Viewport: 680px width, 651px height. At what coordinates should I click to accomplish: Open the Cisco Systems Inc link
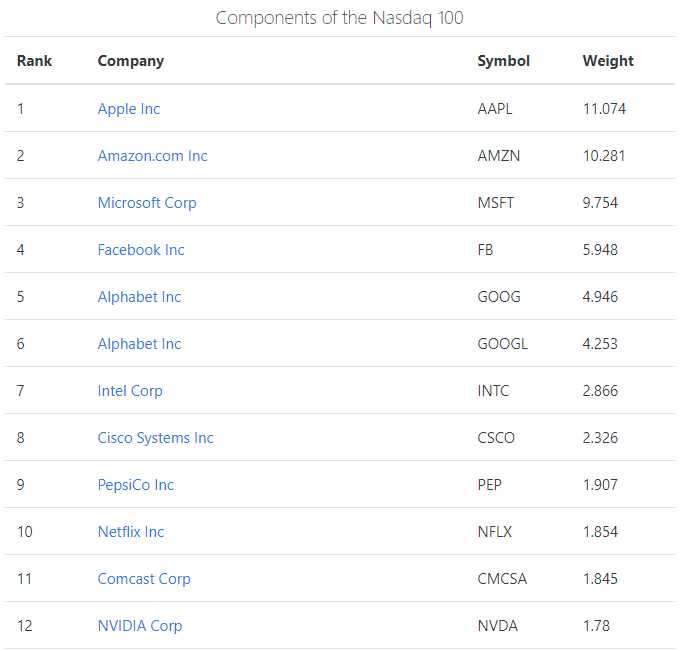tap(155, 438)
